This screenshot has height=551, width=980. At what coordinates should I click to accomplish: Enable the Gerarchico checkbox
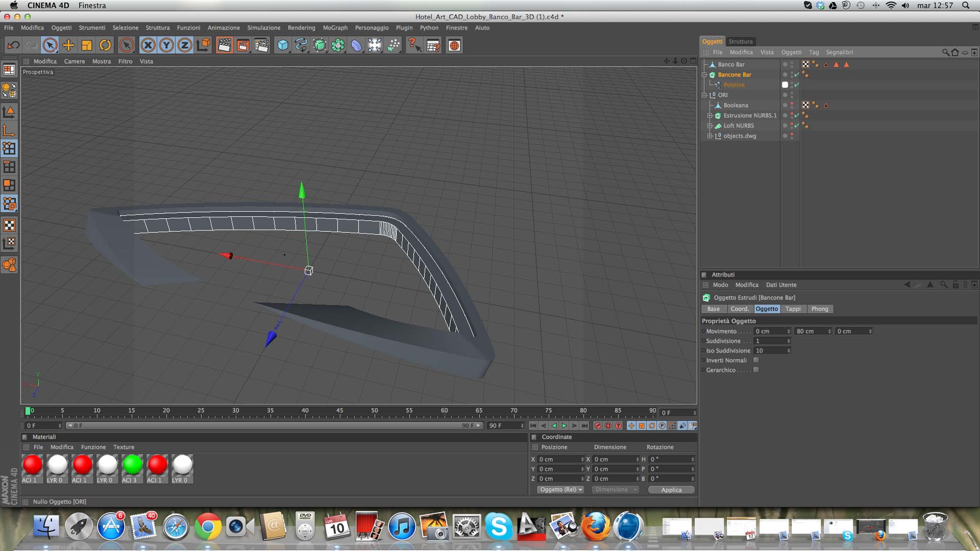coord(756,370)
